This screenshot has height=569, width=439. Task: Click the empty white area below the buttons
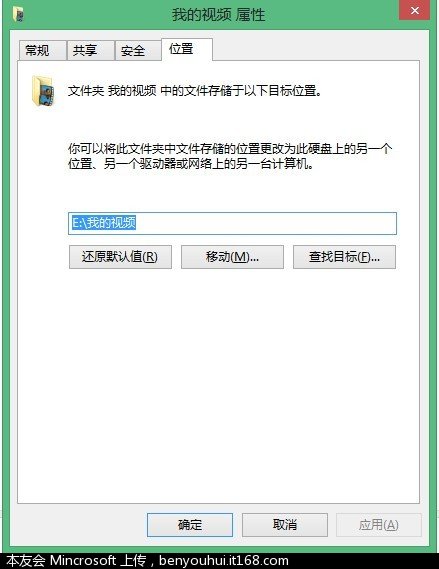218,385
